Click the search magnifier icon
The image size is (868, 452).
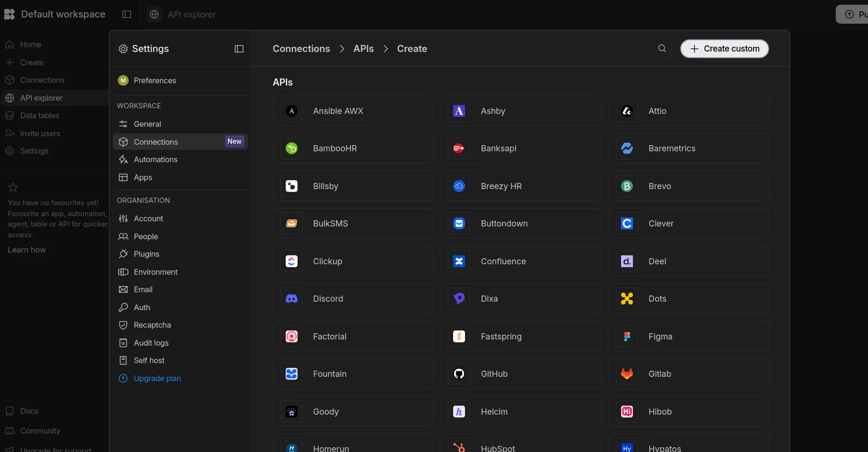tap(662, 49)
